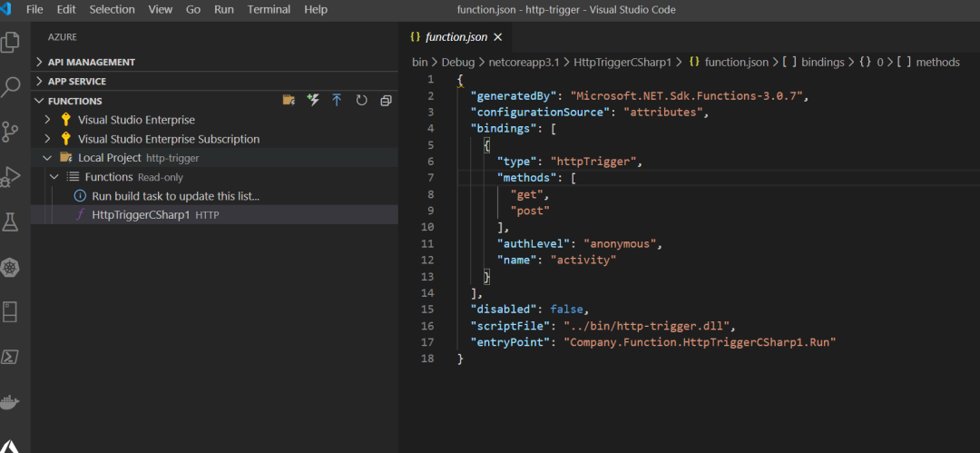Open the Search view in activity bar
Image resolution: width=980 pixels, height=453 pixels.
click(10, 87)
